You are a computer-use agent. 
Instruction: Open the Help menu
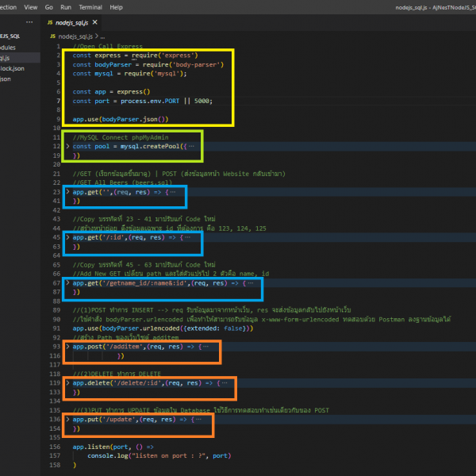point(117,6)
